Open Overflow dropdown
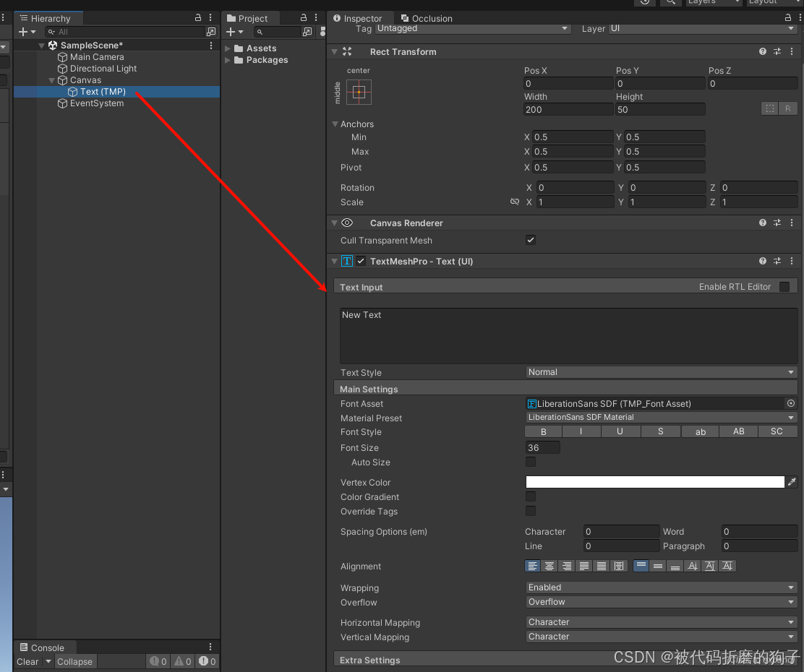The width and height of the screenshot is (804, 672). [662, 602]
